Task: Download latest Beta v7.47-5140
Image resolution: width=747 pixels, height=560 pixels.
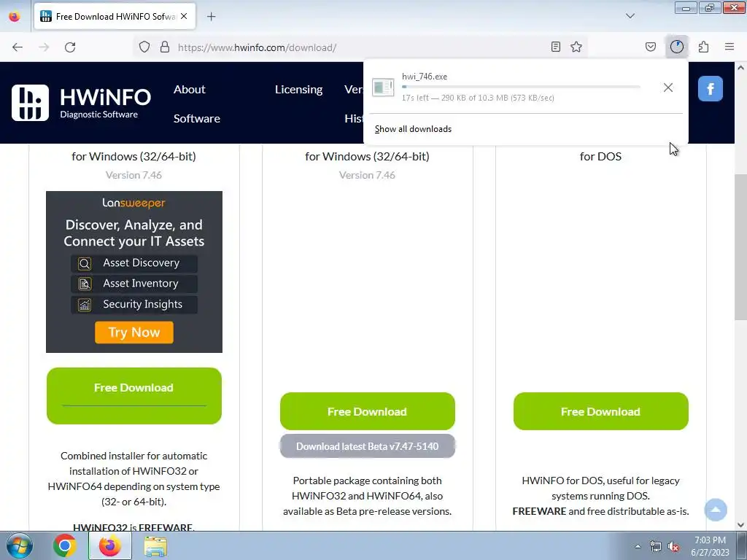Action: pos(368,446)
